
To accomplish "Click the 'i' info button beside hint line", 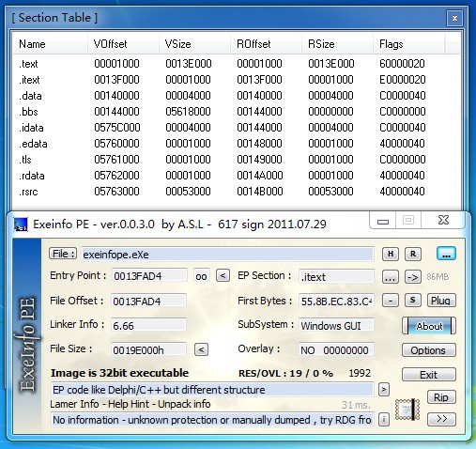I will pos(384,419).
